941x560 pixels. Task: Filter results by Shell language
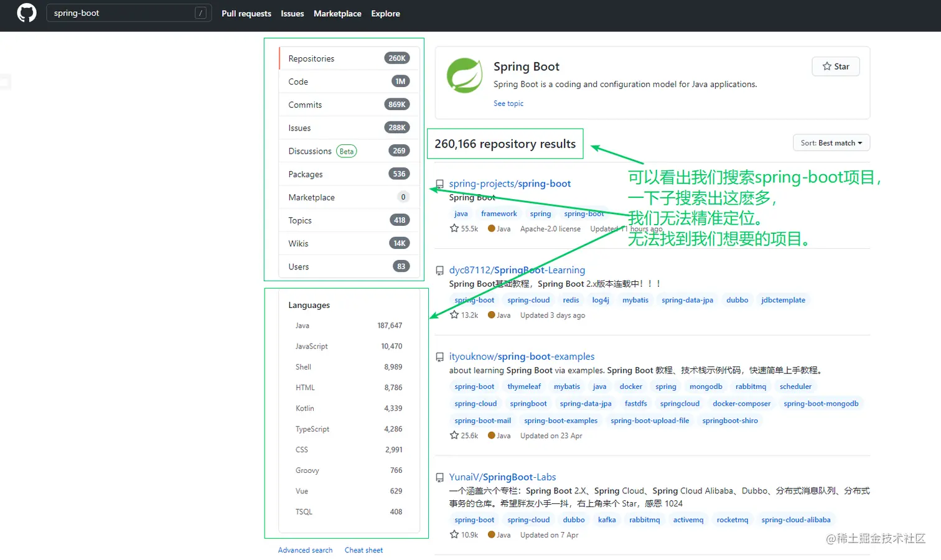tap(349, 367)
